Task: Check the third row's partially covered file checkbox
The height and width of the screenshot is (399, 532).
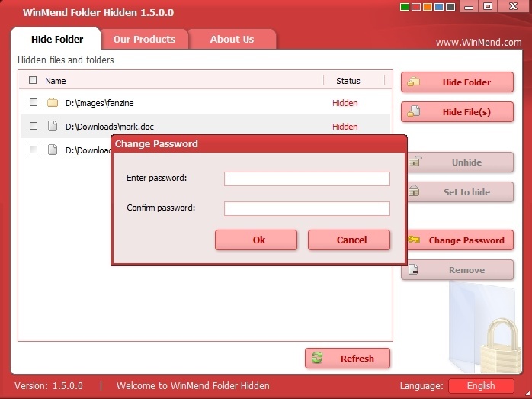Action: click(x=34, y=150)
